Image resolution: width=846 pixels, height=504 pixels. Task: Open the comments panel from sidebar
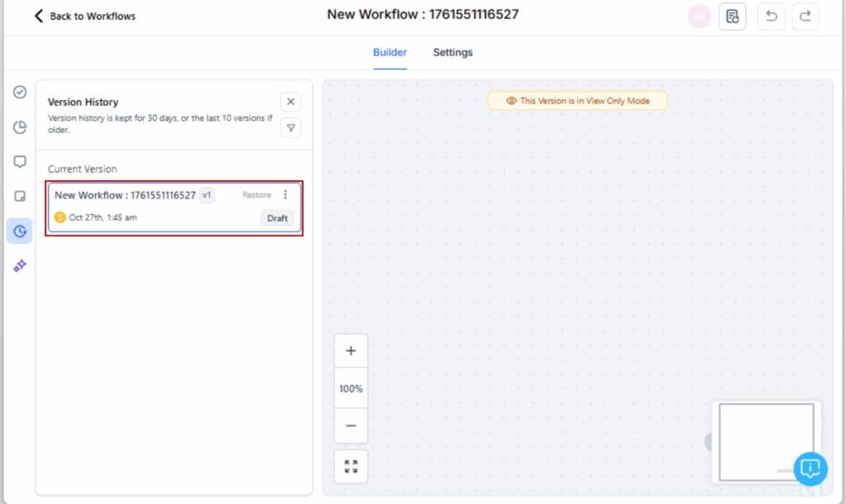pos(19,161)
